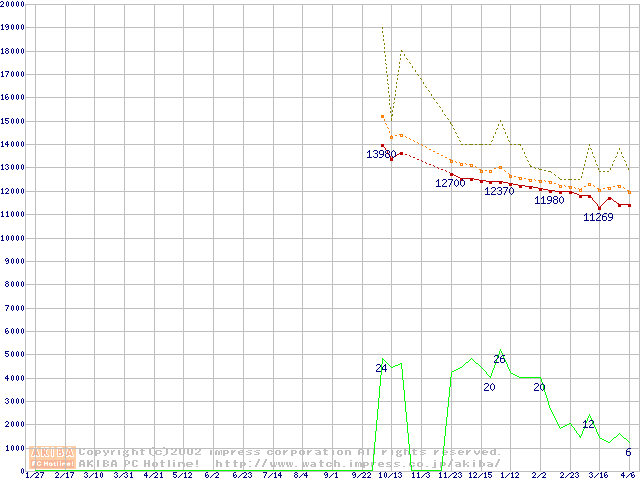Click the green line label 24
Viewport: 640px width, 480px height.
pyautogui.click(x=380, y=368)
